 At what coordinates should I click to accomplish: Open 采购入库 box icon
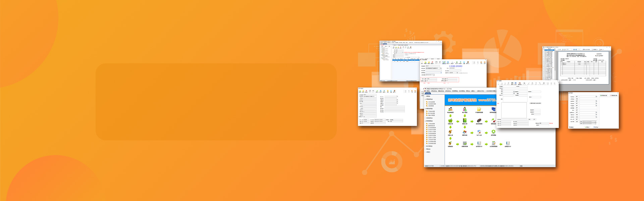(x=450, y=132)
